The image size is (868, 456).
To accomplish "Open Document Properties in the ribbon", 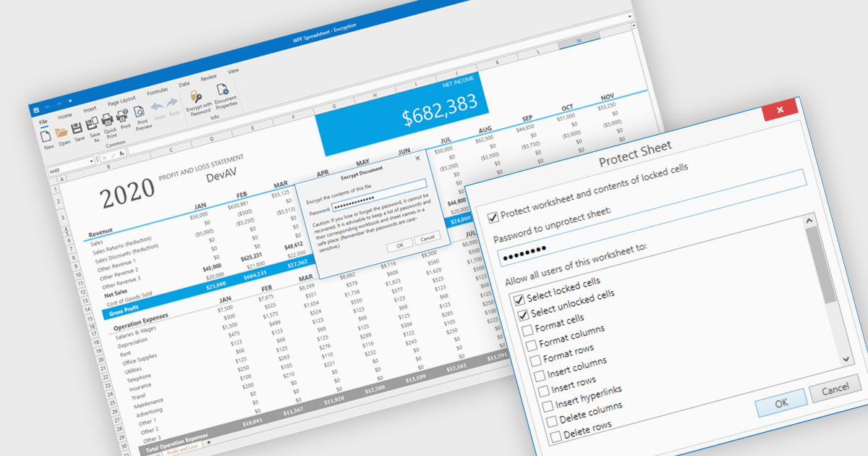I will pyautogui.click(x=221, y=90).
